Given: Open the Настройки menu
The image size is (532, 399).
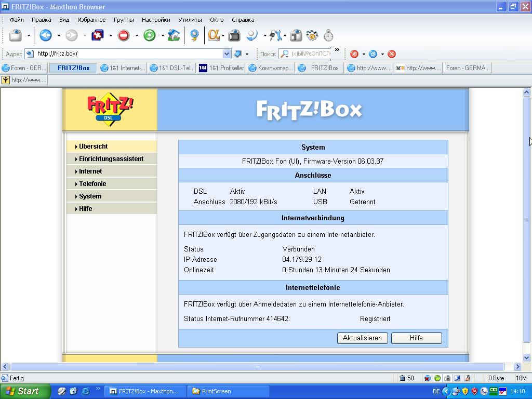Looking at the screenshot, I should click(156, 20).
